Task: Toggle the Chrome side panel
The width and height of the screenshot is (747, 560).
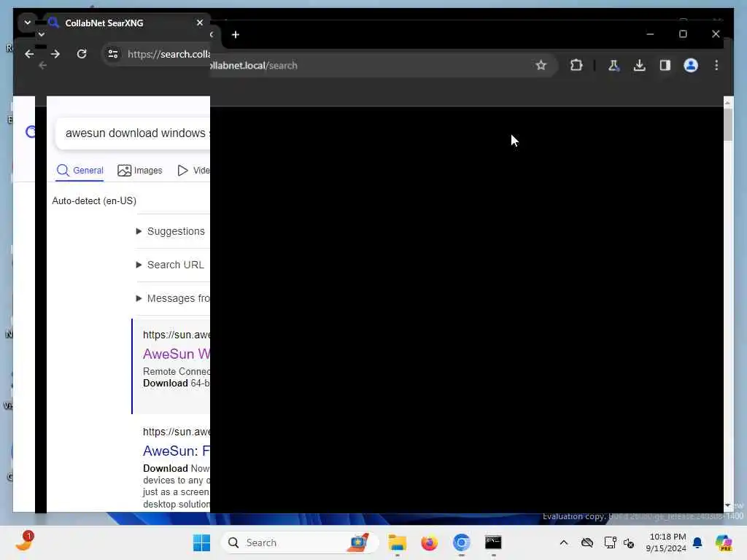Action: pyautogui.click(x=665, y=65)
